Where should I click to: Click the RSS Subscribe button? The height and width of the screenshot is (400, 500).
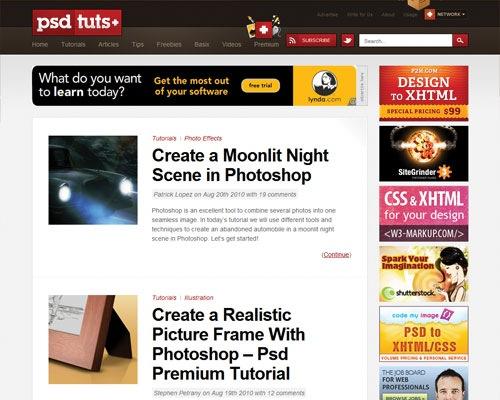click(311, 41)
